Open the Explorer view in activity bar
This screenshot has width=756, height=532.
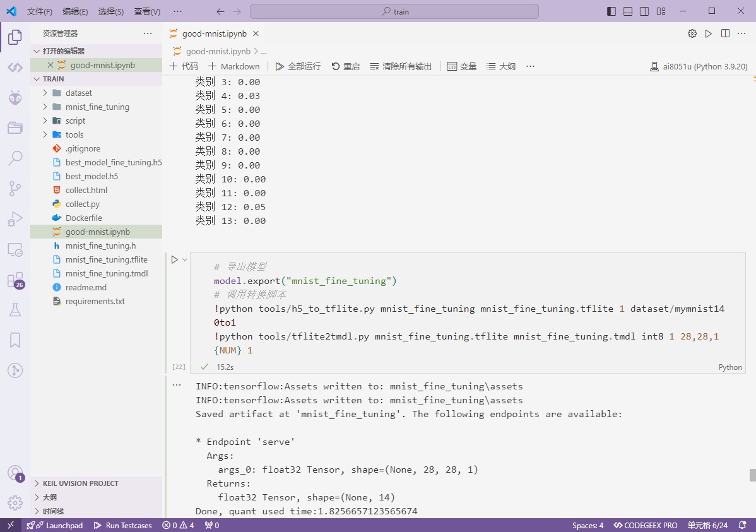pos(15,37)
